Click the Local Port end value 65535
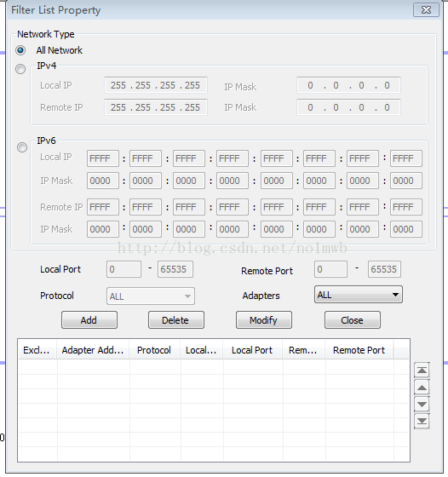The width and height of the screenshot is (448, 477). coord(175,269)
